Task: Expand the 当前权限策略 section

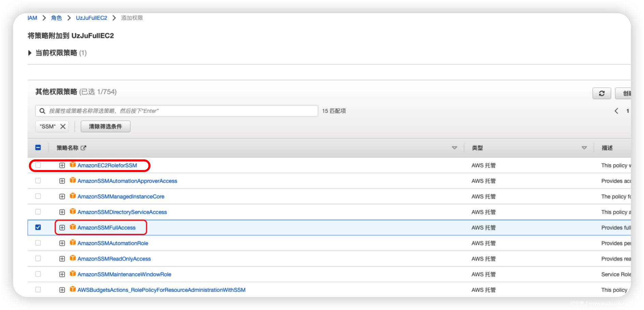Action: pyautogui.click(x=30, y=53)
